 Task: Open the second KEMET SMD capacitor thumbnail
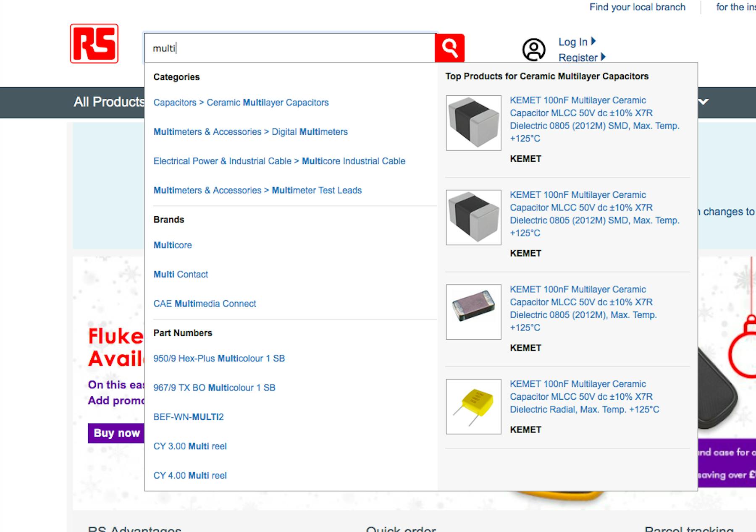coord(473,217)
